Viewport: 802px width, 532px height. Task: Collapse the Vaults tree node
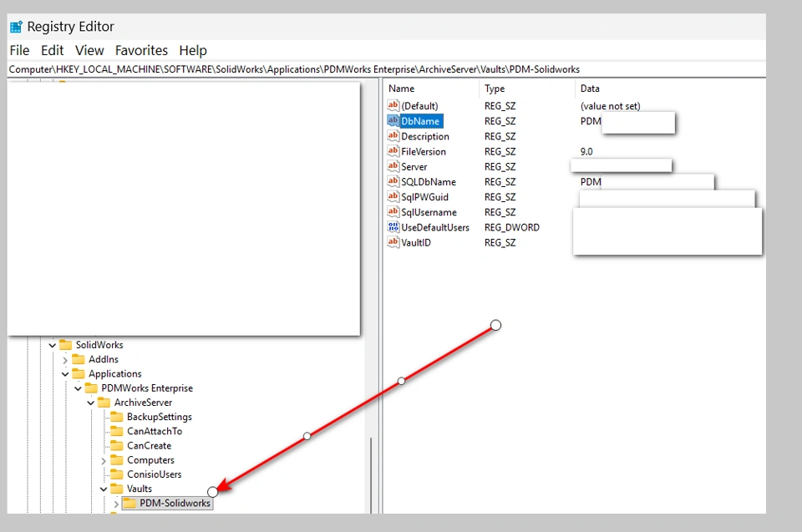point(104,489)
